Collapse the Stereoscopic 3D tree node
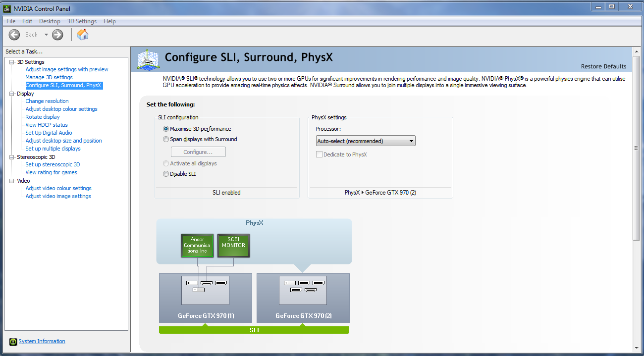Screen dimensions: 644x356 [12, 157]
